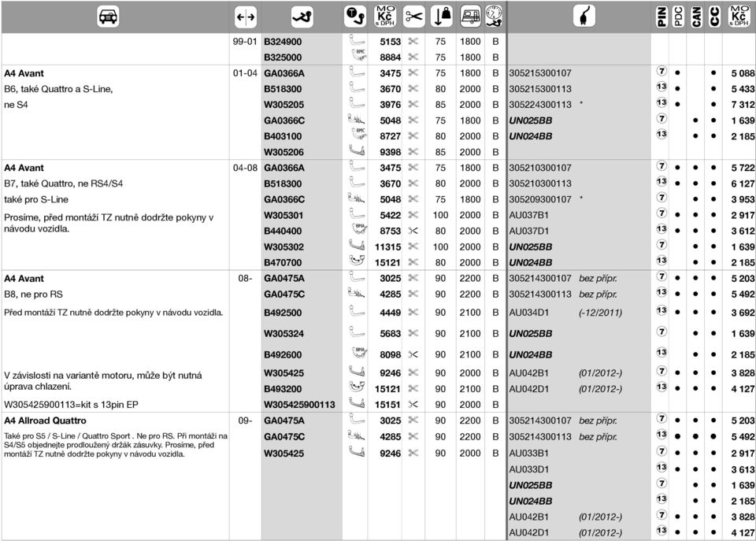The height and width of the screenshot is (541, 756).
Task: Click the note W305425900113=kit s 13pin EP
Action: [x=71, y=405]
